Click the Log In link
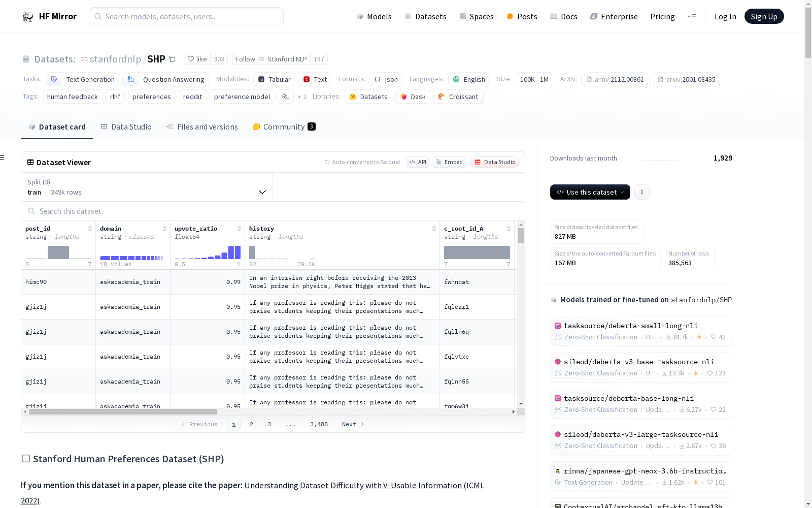This screenshot has height=508, width=812. tap(725, 16)
